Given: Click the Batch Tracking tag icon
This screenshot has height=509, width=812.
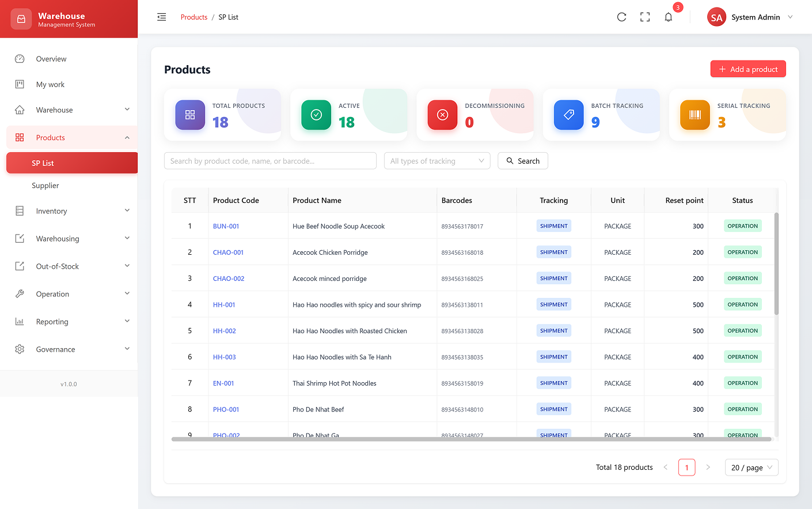Looking at the screenshot, I should coord(568,115).
